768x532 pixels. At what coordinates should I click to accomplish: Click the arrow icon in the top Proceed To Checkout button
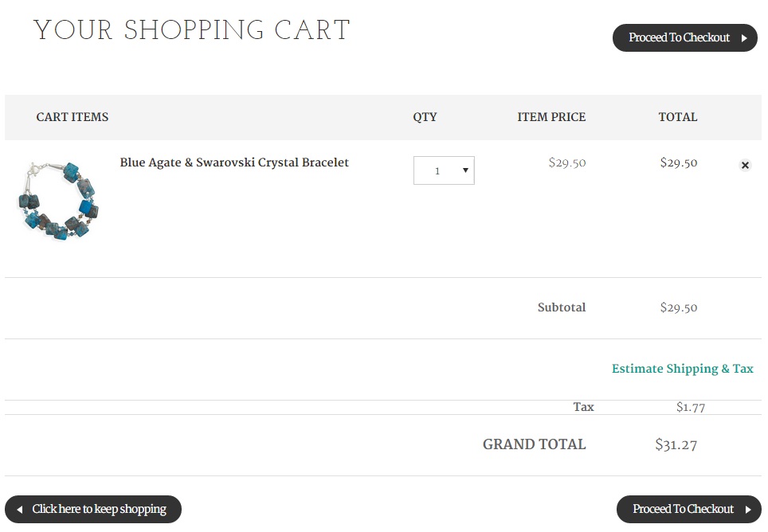coord(744,38)
